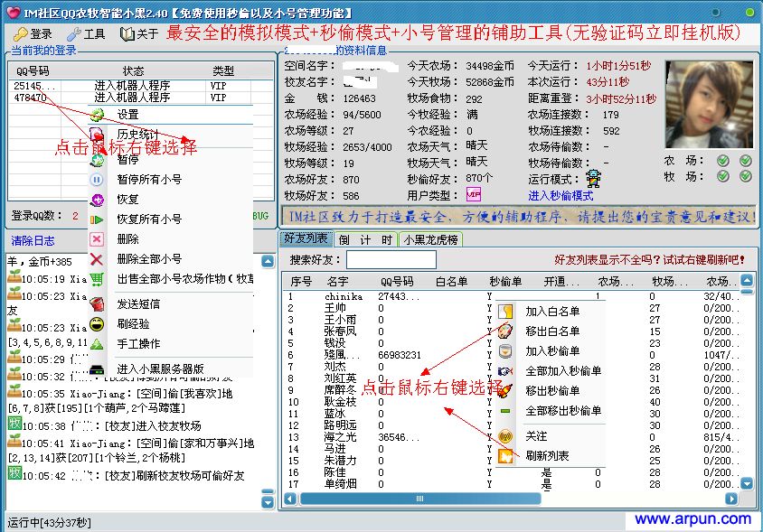Open the 登录 menu with key icon
The width and height of the screenshot is (763, 532).
coord(33,34)
